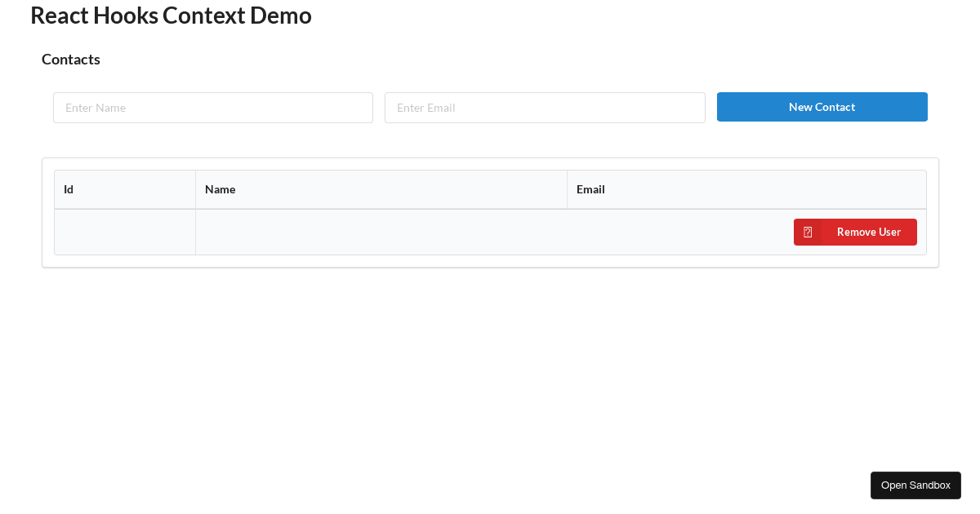Click the Enter Email input field
The height and width of the screenshot is (514, 980).
coord(545,107)
